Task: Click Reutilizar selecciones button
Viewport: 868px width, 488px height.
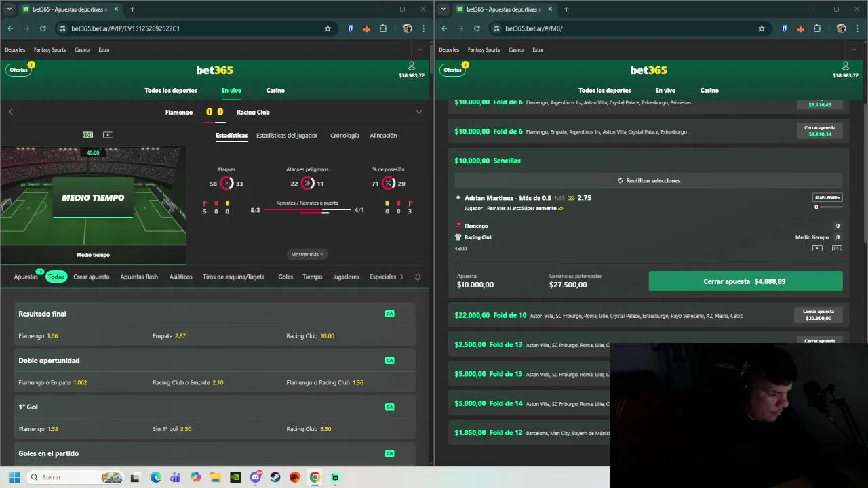Action: tap(648, 180)
